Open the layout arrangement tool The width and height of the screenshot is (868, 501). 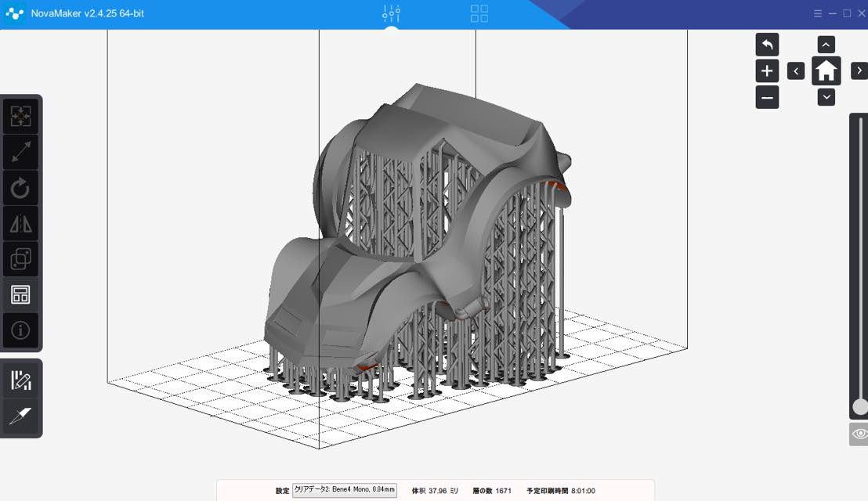[x=20, y=295]
